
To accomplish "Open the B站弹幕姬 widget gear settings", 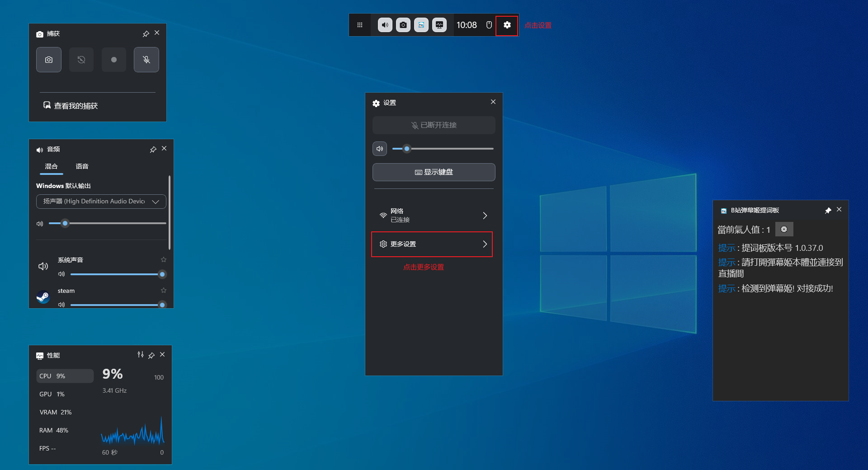I will (x=784, y=230).
